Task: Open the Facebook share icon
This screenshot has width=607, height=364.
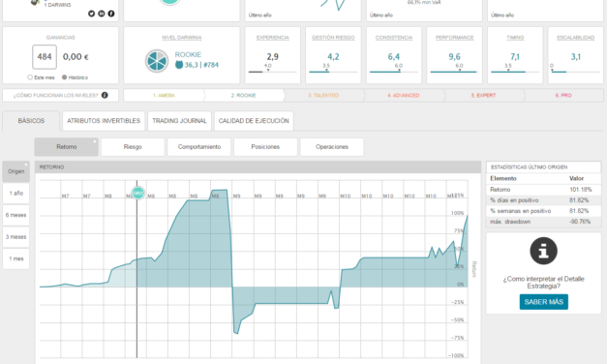Action: click(111, 14)
